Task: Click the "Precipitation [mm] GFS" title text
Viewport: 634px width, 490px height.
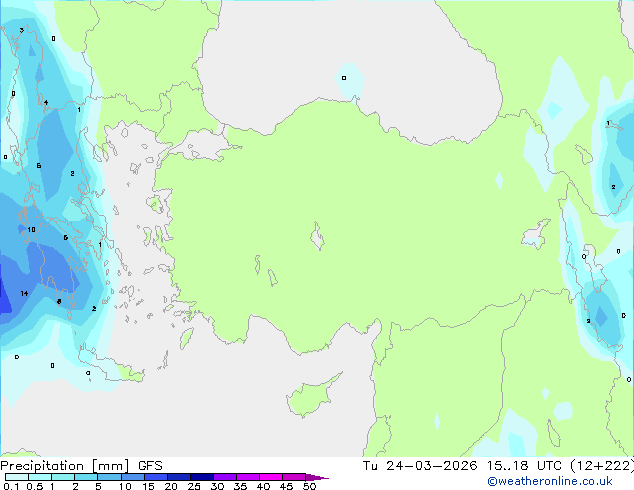Action: point(81,466)
